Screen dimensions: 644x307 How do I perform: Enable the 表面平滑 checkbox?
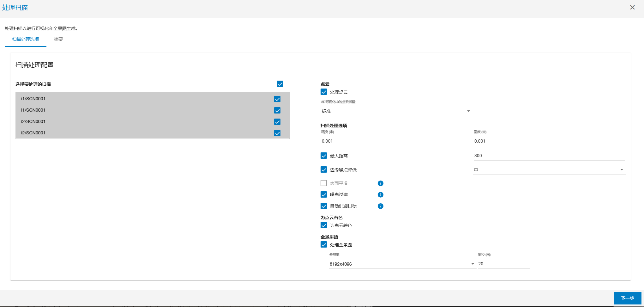coord(324,183)
